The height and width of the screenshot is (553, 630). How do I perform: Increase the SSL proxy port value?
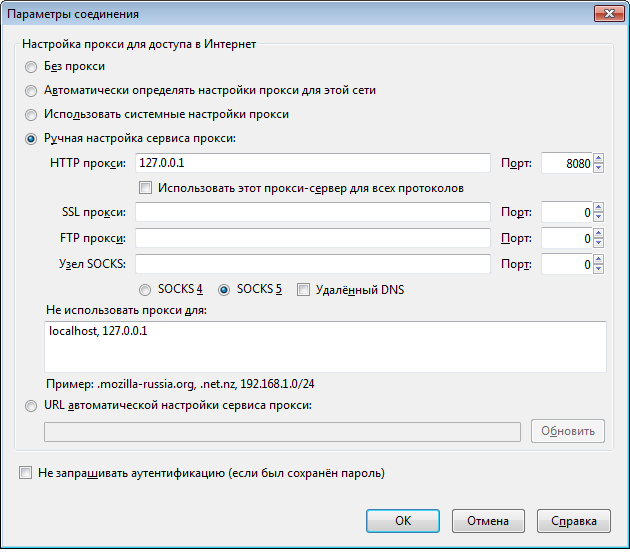(598, 208)
